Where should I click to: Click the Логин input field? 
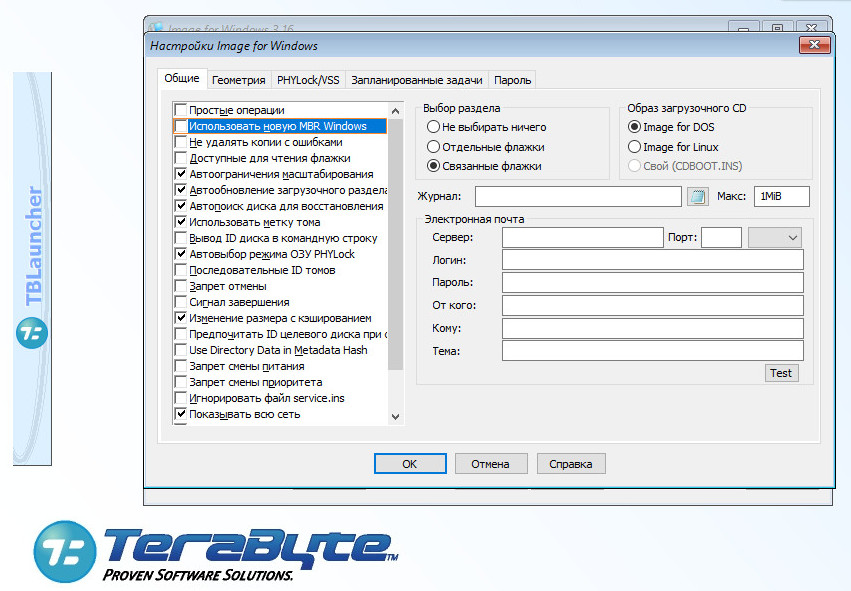[652, 260]
